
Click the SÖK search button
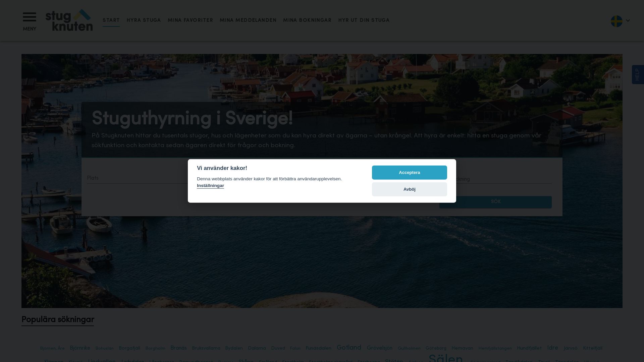[495, 202]
